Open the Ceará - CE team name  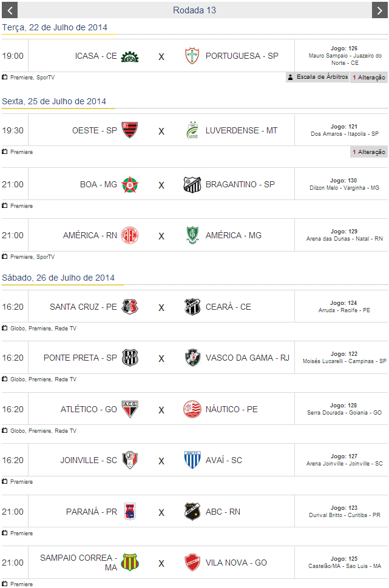coord(228,307)
